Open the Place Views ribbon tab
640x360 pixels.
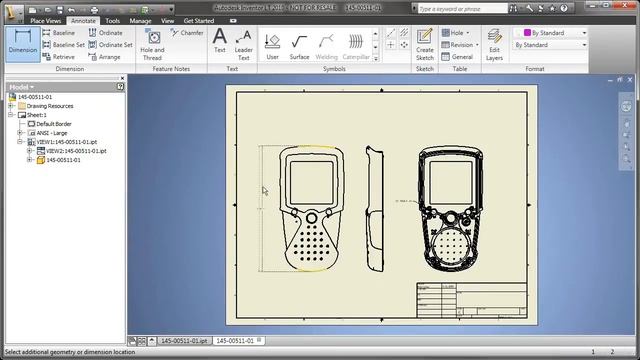[x=45, y=21]
